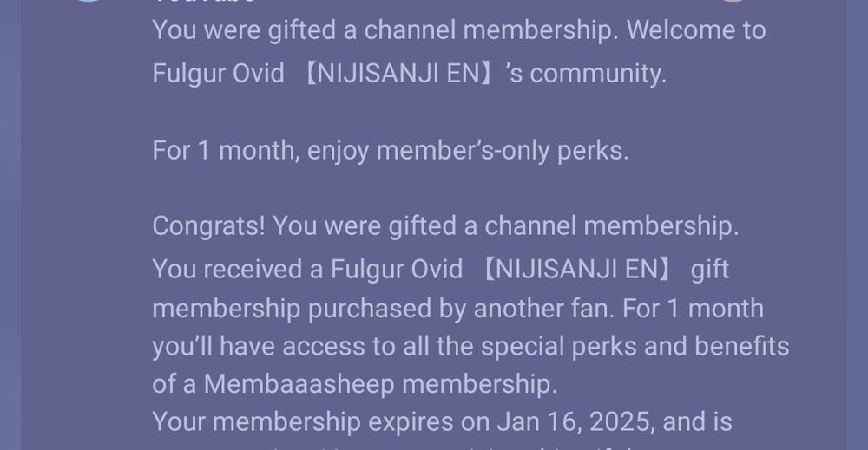Tap the word 'gift' ending the received line

[710, 270]
